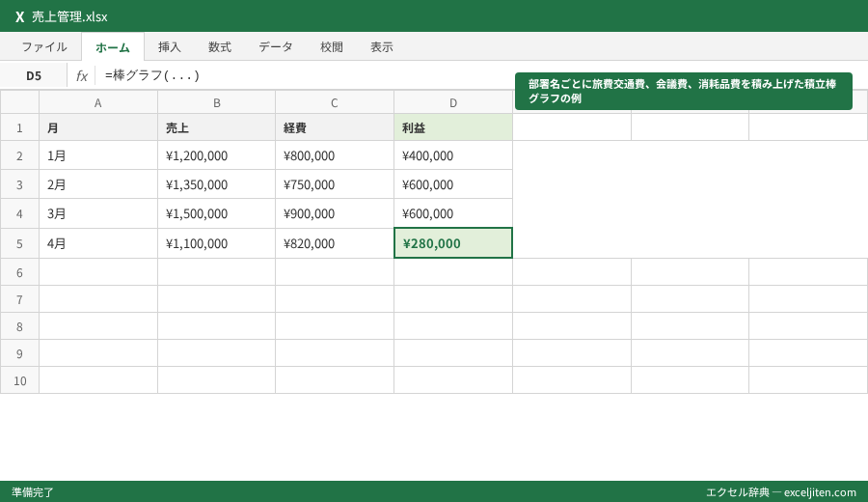868x502 pixels.
Task: Click the ¥600,000 cell in row 4
Action: coord(453,213)
